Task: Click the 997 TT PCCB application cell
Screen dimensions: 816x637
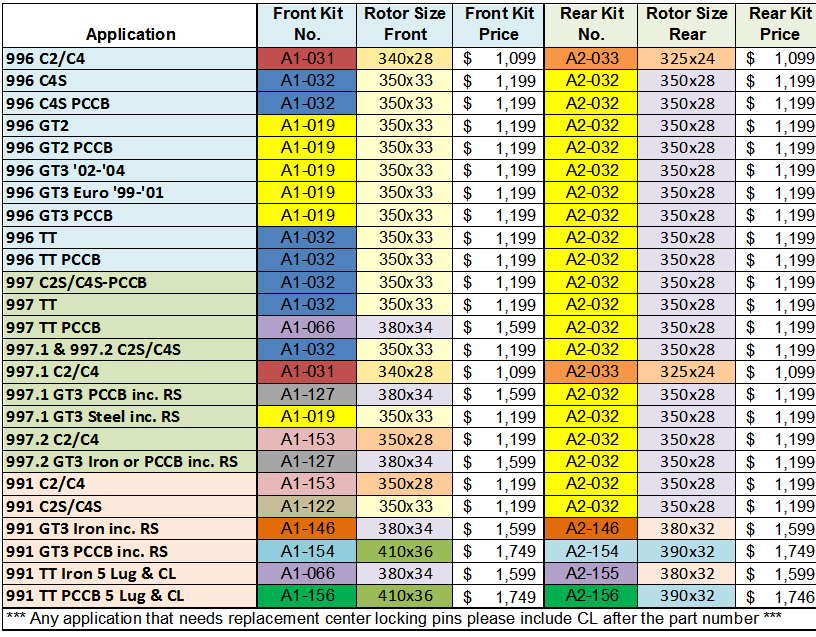Action: pyautogui.click(x=130, y=327)
